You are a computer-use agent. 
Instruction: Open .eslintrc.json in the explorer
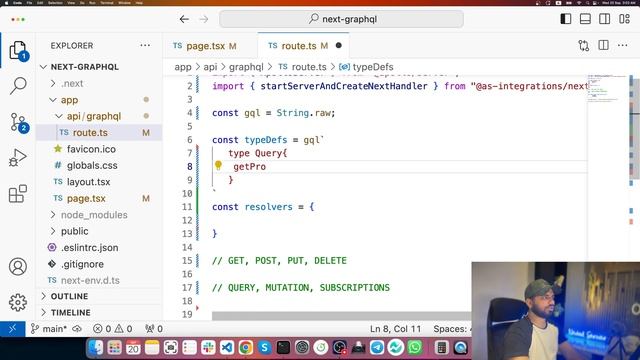[99, 247]
